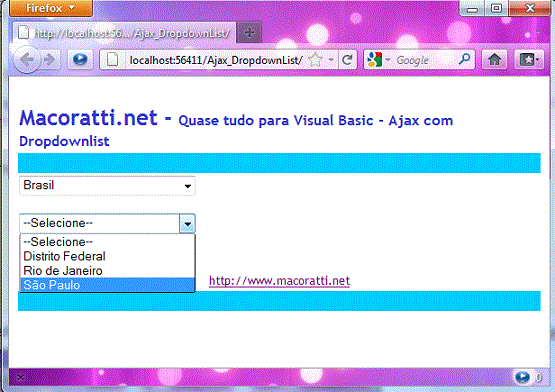This screenshot has width=555, height=392.
Task: Open the Firefox application menu button
Action: coord(51,8)
